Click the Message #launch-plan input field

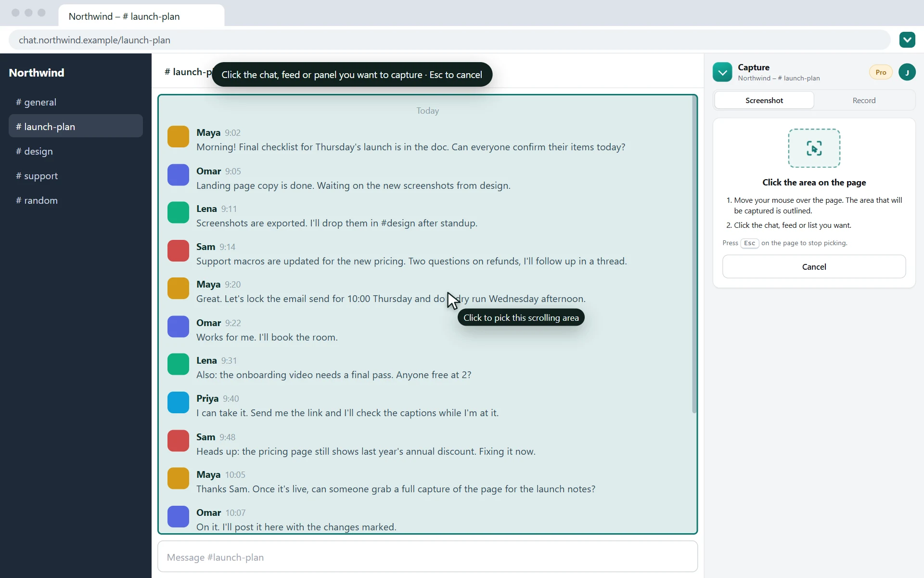point(427,557)
